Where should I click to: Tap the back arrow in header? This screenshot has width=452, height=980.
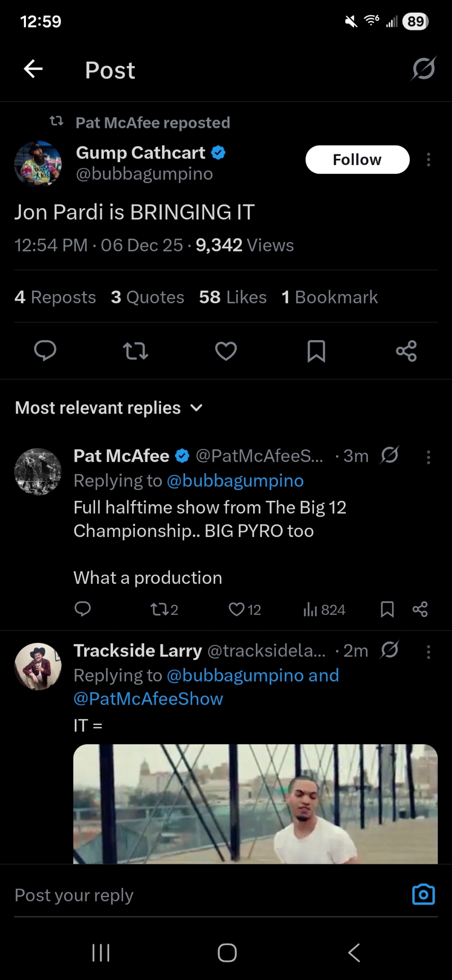pyautogui.click(x=33, y=69)
